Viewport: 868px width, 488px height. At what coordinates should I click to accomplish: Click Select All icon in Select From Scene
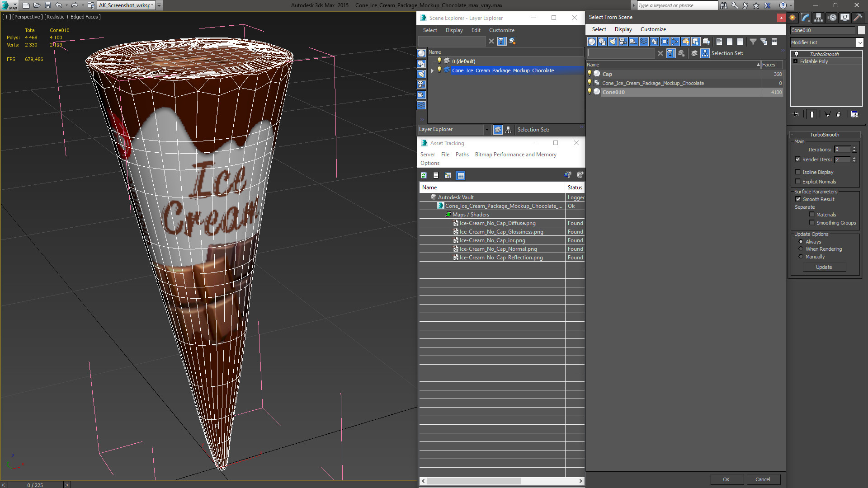719,42
